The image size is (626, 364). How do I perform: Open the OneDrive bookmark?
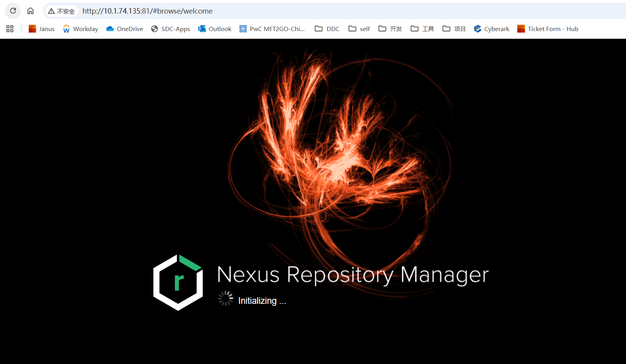(x=125, y=29)
